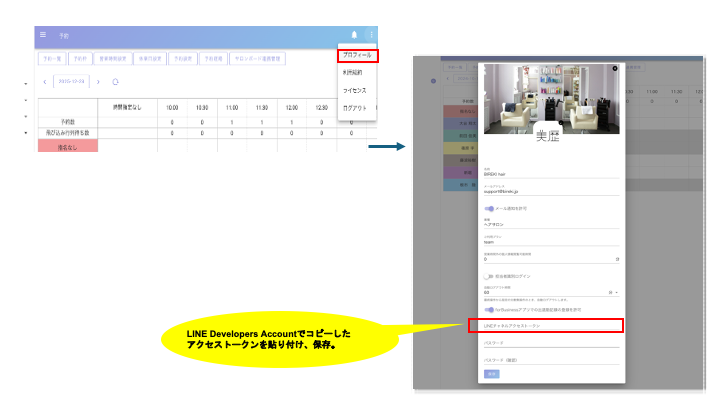Select プロフィール from the dropdown menu
This screenshot has width=720, height=405.
pyautogui.click(x=356, y=55)
